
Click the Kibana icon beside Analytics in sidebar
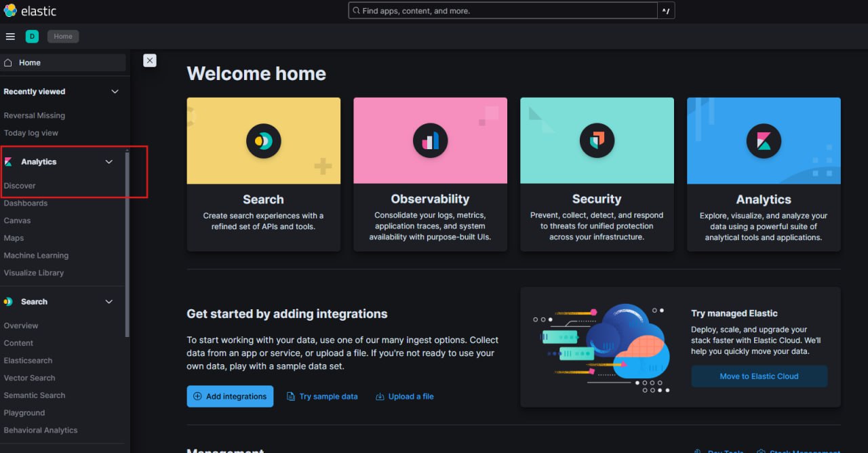pos(8,162)
